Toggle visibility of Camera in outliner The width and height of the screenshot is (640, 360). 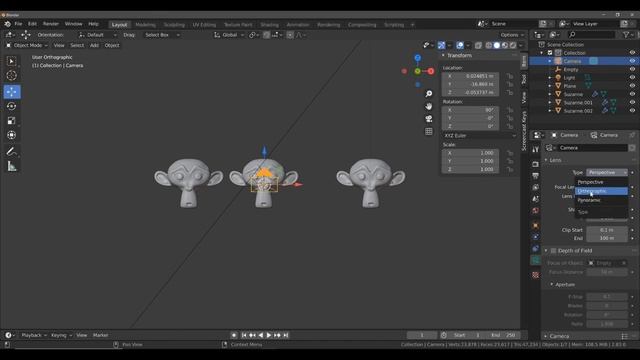tap(632, 61)
